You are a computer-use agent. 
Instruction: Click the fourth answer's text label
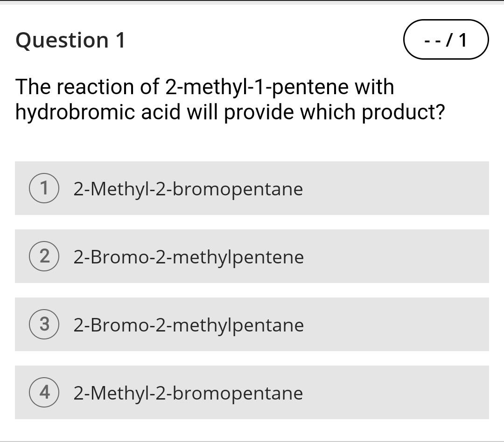click(188, 393)
